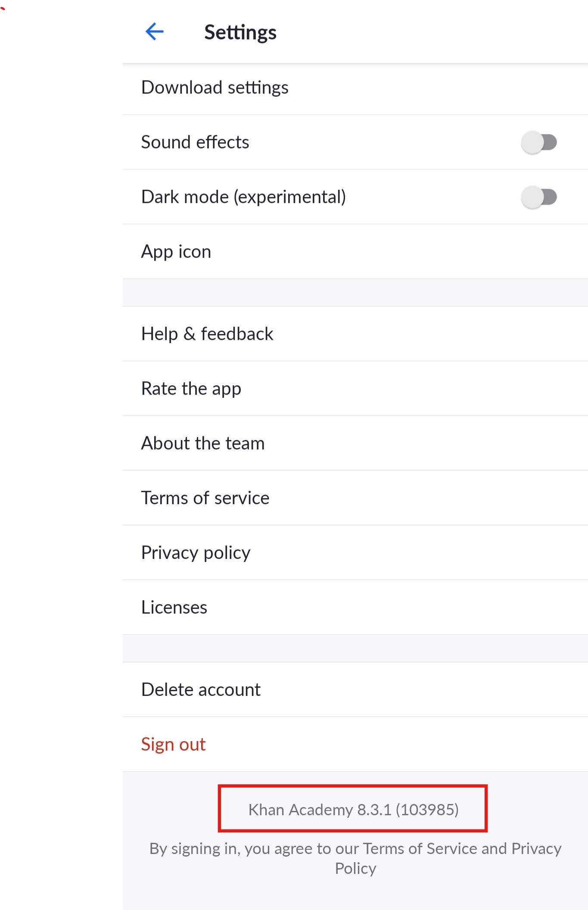Enable Dark mode (experimental) switch

pyautogui.click(x=538, y=197)
